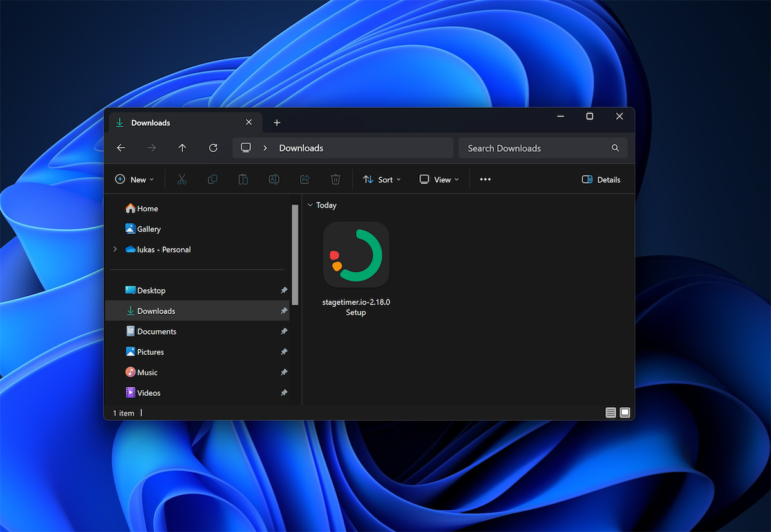Image resolution: width=771 pixels, height=532 pixels.
Task: Click the Paste icon in the toolbar
Action: (x=243, y=179)
